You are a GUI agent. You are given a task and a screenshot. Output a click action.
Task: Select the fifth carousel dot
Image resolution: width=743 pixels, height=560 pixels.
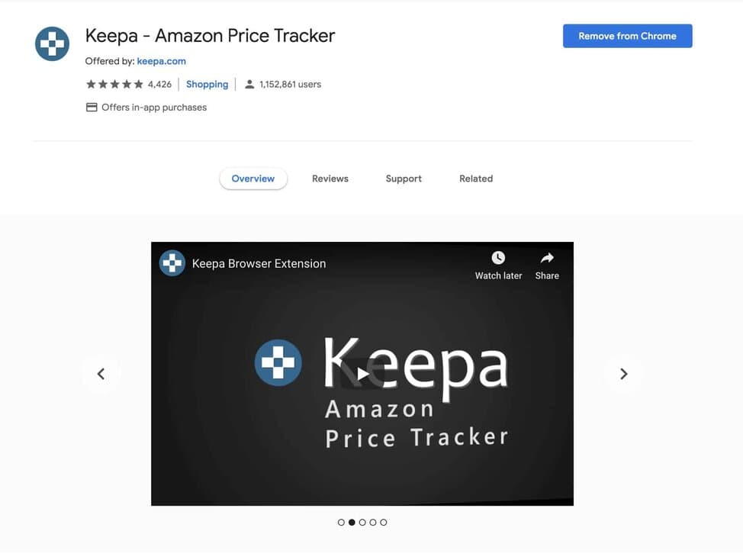[384, 522]
